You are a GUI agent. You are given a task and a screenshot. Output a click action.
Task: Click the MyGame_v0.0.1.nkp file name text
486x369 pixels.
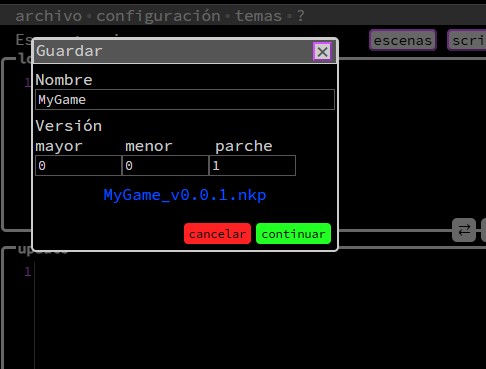(185, 195)
